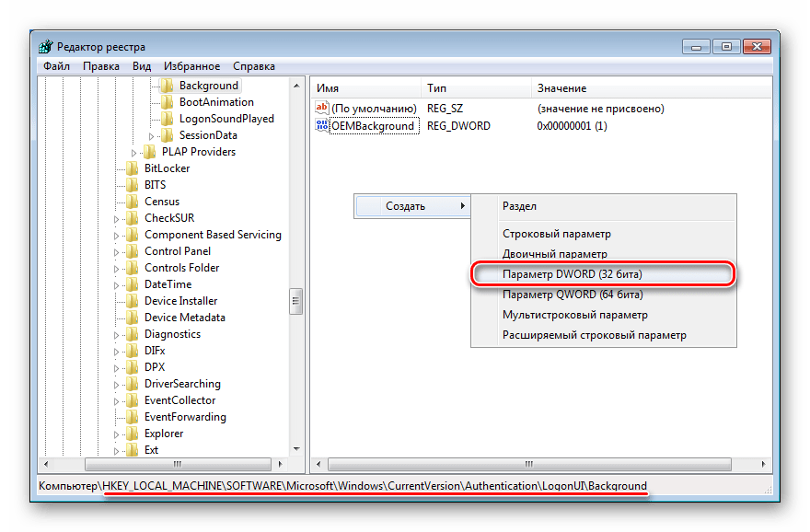Click the SessionData folder icon
Screen dimensions: 810x532
pyautogui.click(x=167, y=135)
